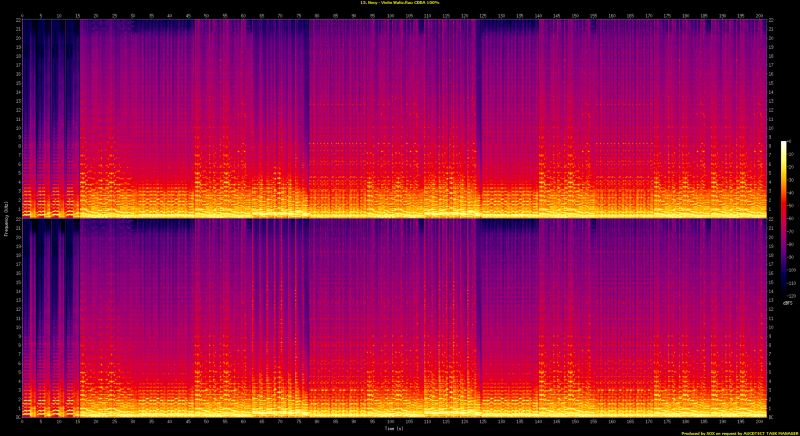The width and height of the screenshot is (800, 436).
Task: Select the 15 second mark on bottom time axis
Action: coord(78,422)
